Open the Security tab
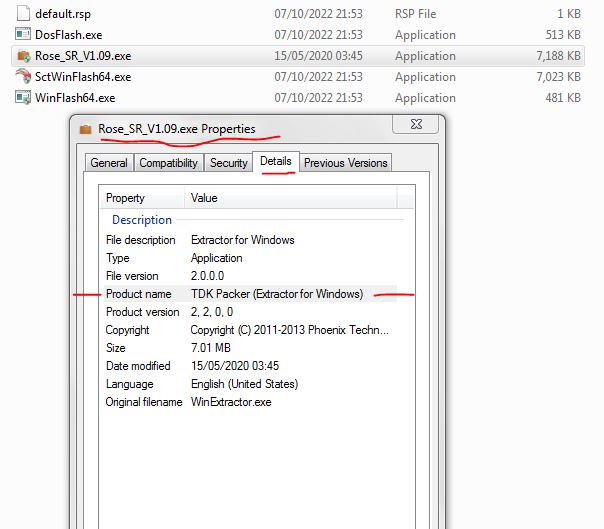The width and height of the screenshot is (604, 529). click(x=228, y=163)
